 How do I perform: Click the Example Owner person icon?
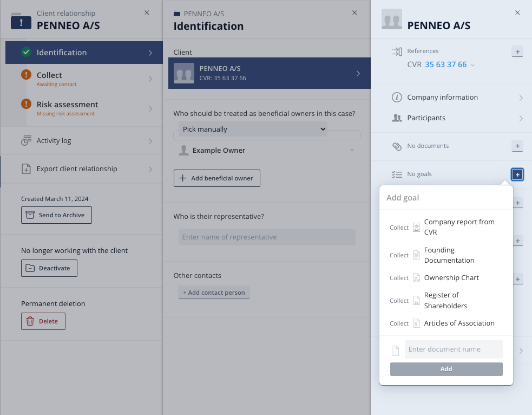183,150
